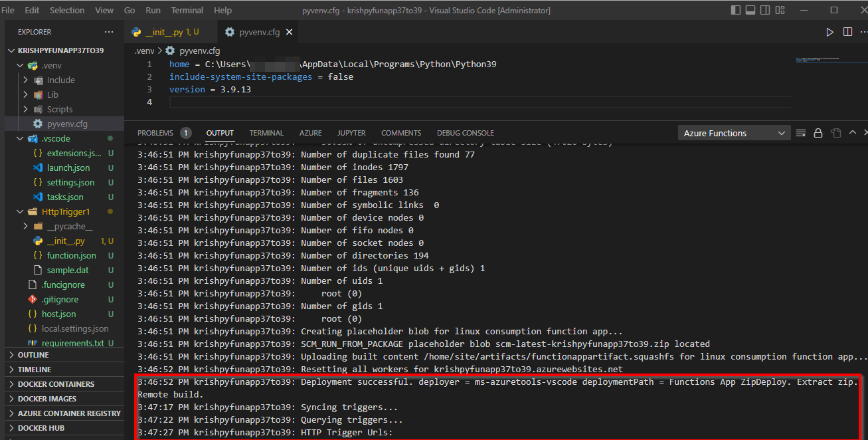Open the Selection menu
Image resolution: width=868 pixels, height=440 pixels.
[67, 10]
